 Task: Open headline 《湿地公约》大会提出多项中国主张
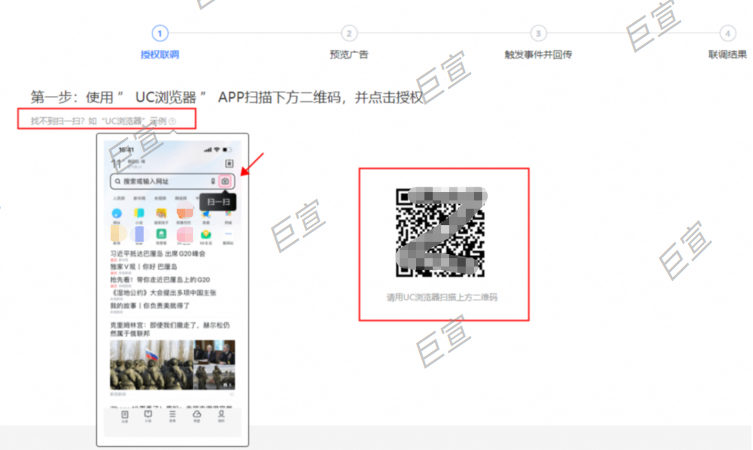click(163, 292)
